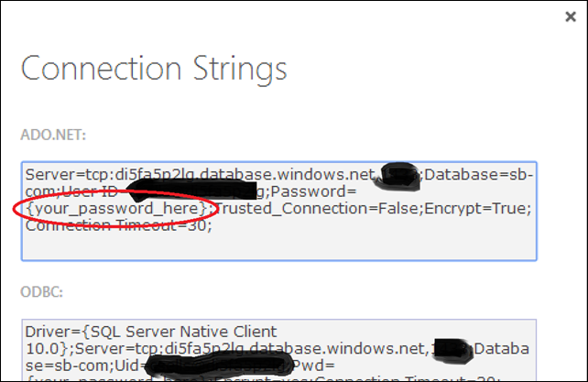The height and width of the screenshot is (382, 588).
Task: Place cursor on Trusted_Connection=False text
Action: point(317,208)
